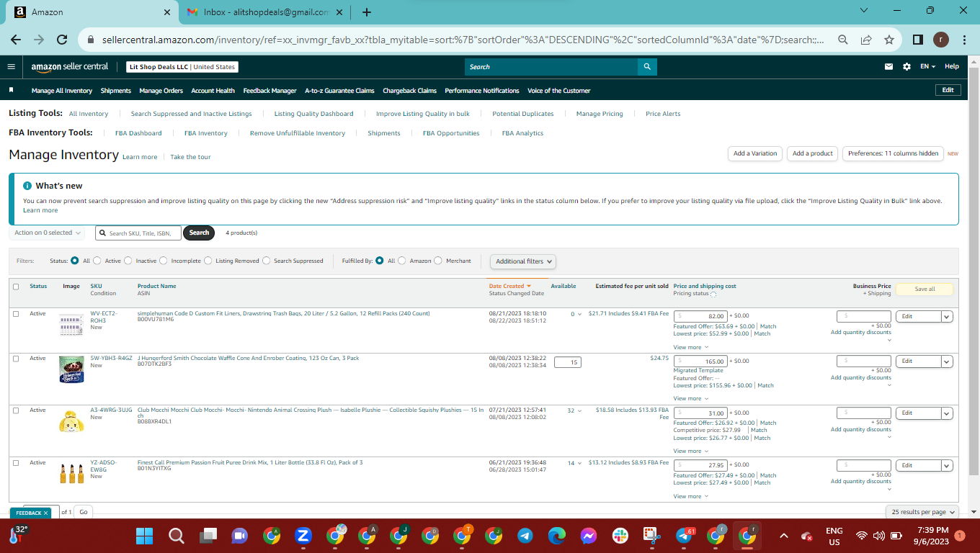Click the Listing Quality Dashboard link

tap(314, 114)
